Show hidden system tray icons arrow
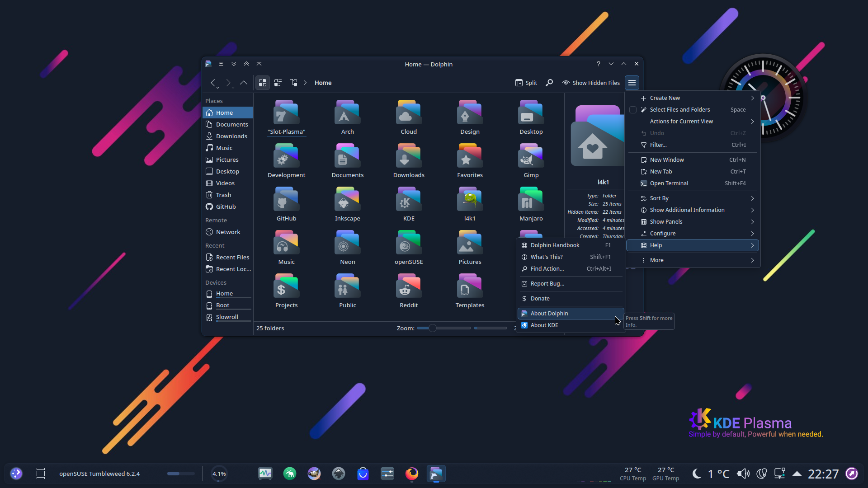 (x=797, y=474)
